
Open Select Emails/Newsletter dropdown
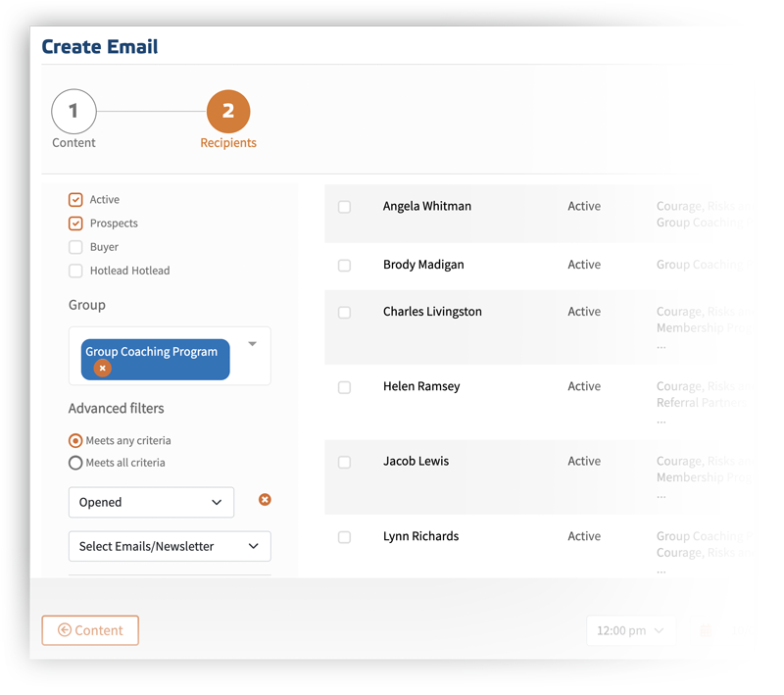[x=170, y=546]
